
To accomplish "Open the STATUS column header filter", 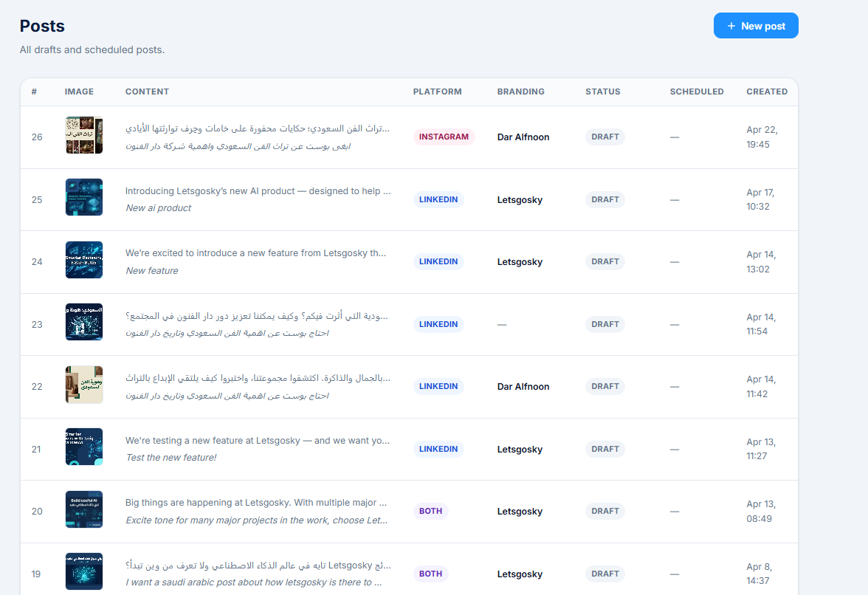I will [602, 92].
